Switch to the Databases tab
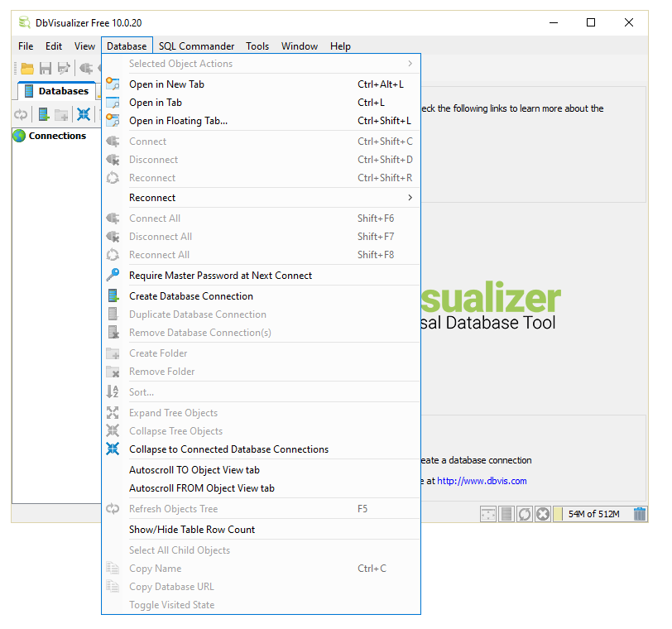The width and height of the screenshot is (672, 629). coord(56,91)
